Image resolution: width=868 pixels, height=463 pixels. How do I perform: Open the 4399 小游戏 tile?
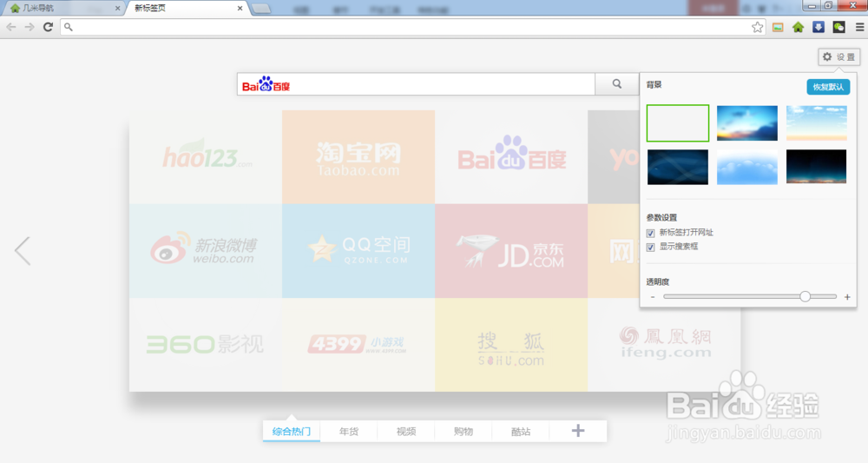358,345
